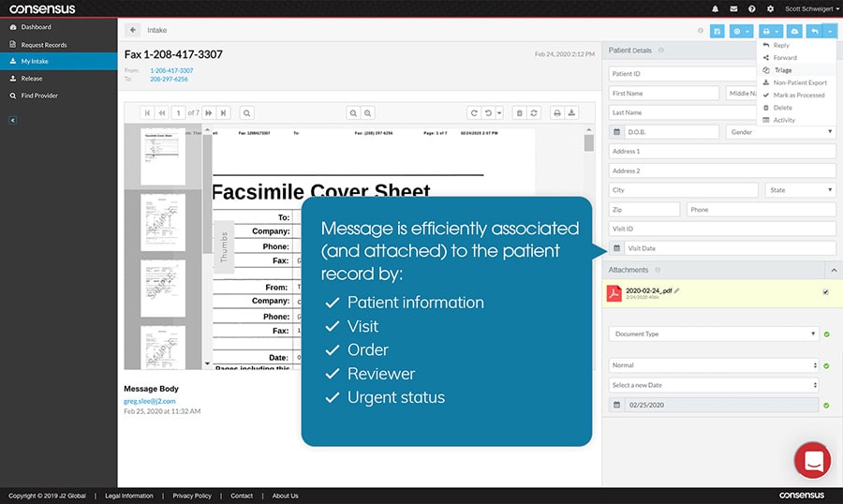Open the Gender dropdown
843x504 pixels.
[780, 132]
